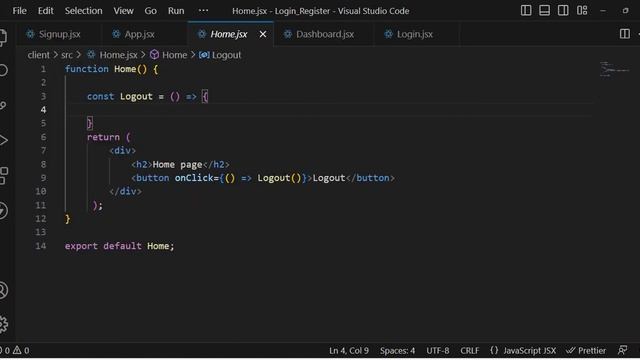The height and width of the screenshot is (360, 640).
Task: Open the Go menu
Action: click(150, 11)
